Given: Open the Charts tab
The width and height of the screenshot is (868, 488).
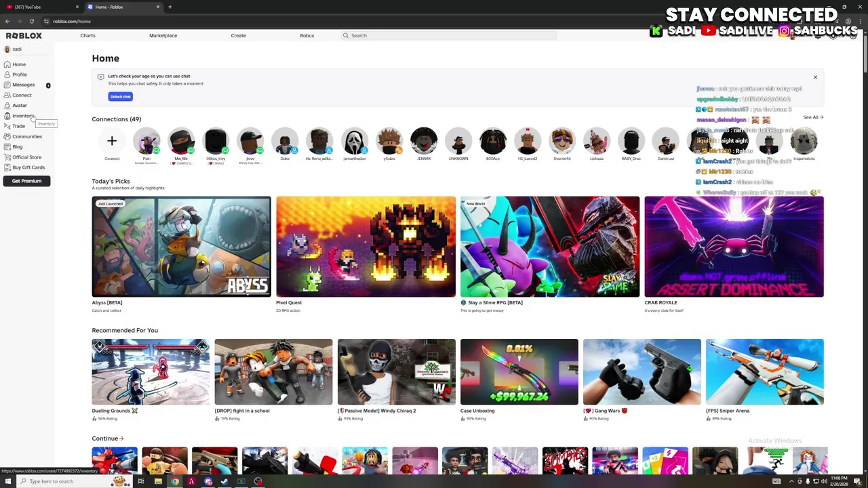Looking at the screenshot, I should [x=87, y=35].
